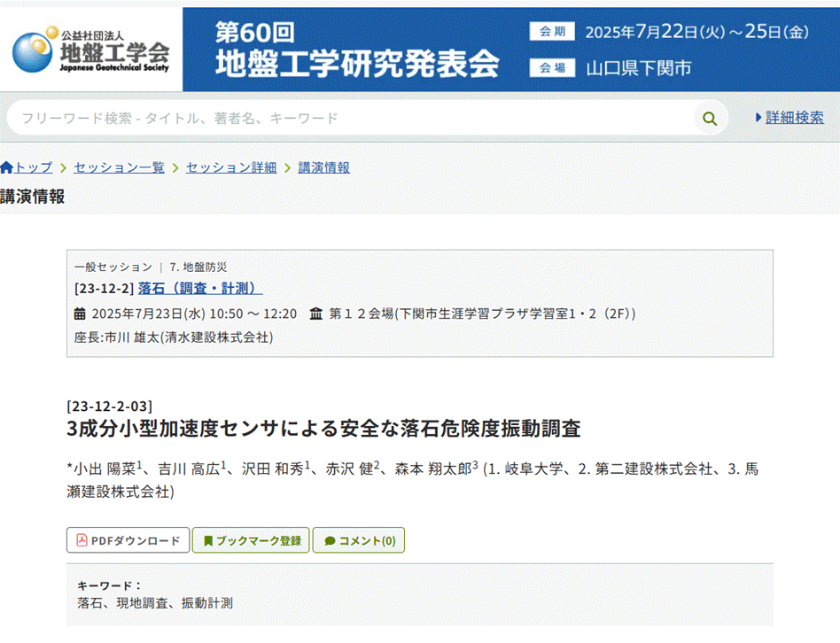Click author name 沢田 和秀
The height and width of the screenshot is (643, 840).
click(x=272, y=469)
